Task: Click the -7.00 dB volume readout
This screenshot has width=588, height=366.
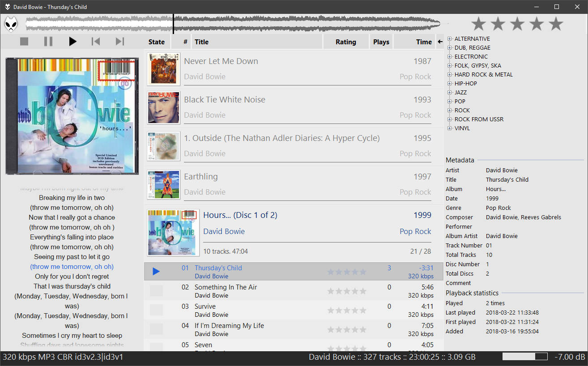Action: [570, 357]
